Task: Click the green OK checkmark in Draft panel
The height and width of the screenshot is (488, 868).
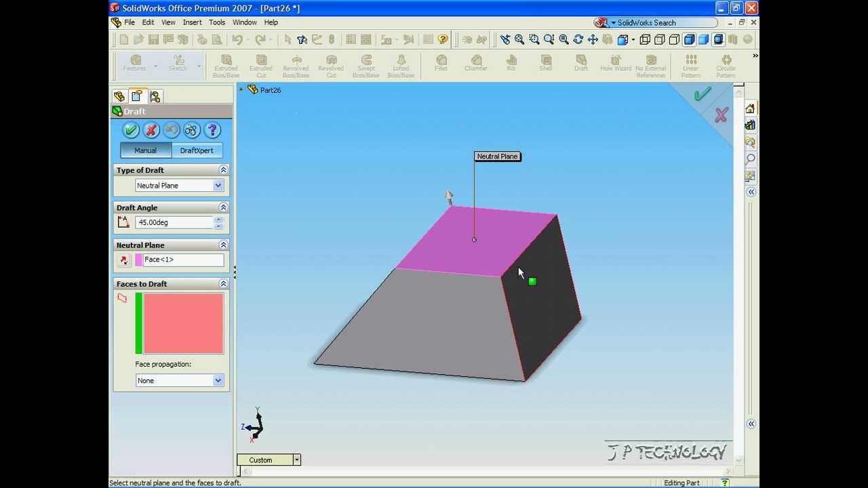Action: (x=131, y=130)
